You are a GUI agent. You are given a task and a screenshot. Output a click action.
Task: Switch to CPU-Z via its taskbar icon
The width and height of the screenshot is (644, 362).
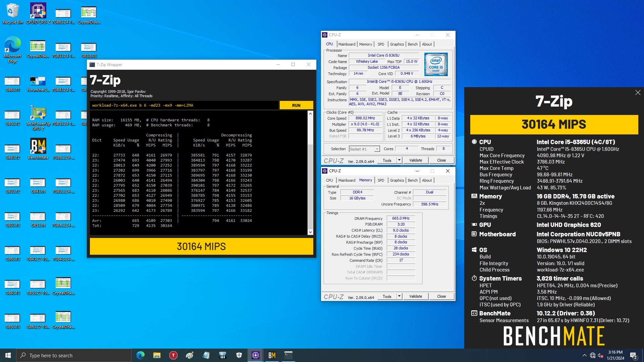[255, 355]
